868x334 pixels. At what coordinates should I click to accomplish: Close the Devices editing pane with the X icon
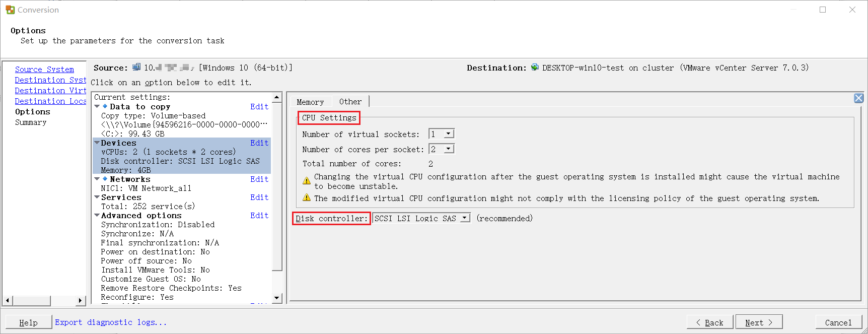point(859,98)
